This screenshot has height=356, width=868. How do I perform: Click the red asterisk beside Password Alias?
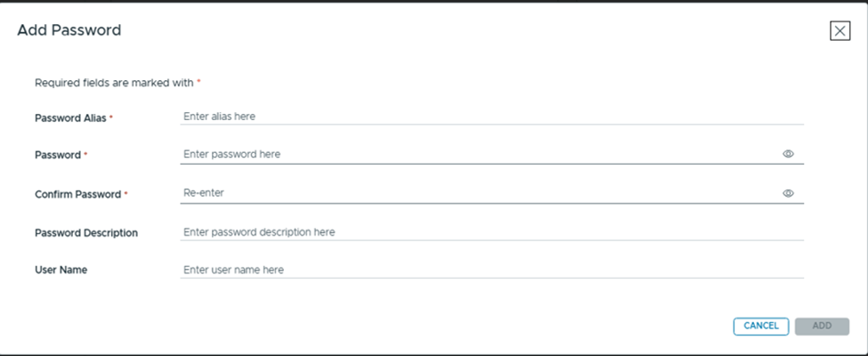(x=111, y=117)
